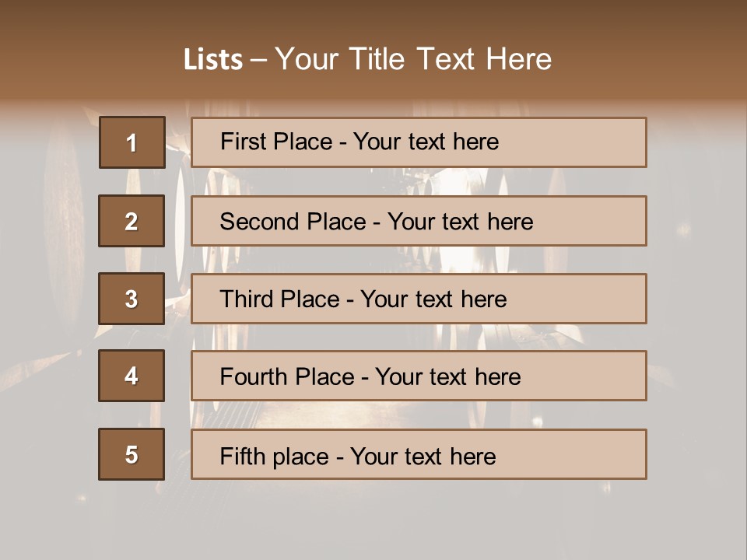747x560 pixels.
Task: Click the barrel background below the list
Action: tap(373, 521)
